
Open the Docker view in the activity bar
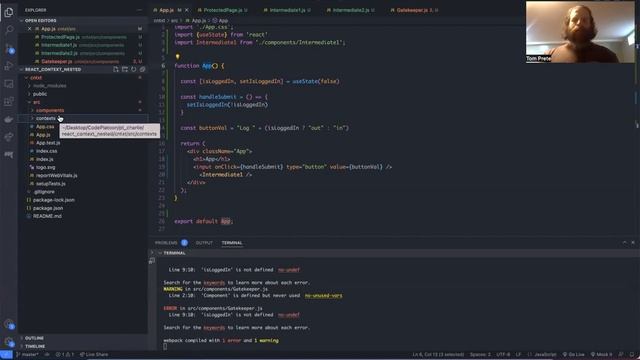9,119
